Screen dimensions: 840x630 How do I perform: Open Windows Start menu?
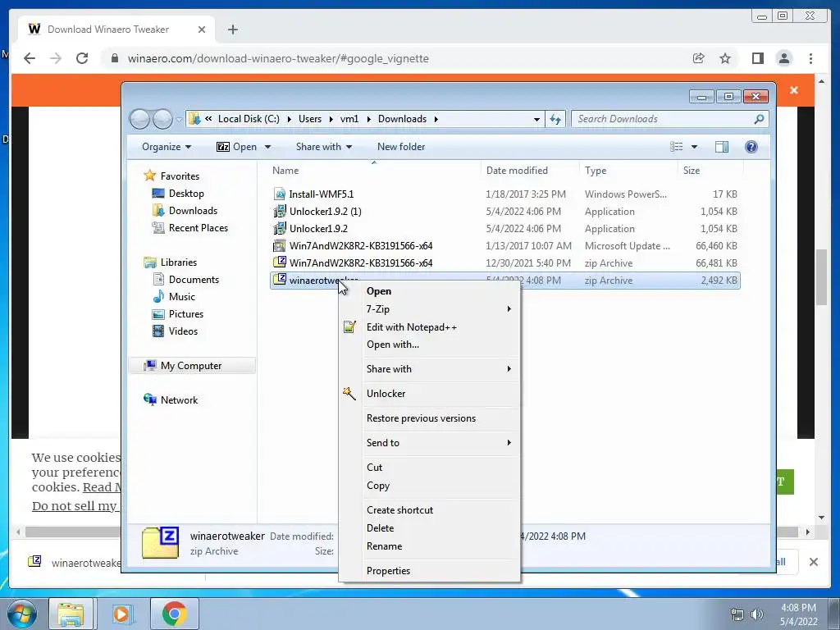[x=22, y=614]
